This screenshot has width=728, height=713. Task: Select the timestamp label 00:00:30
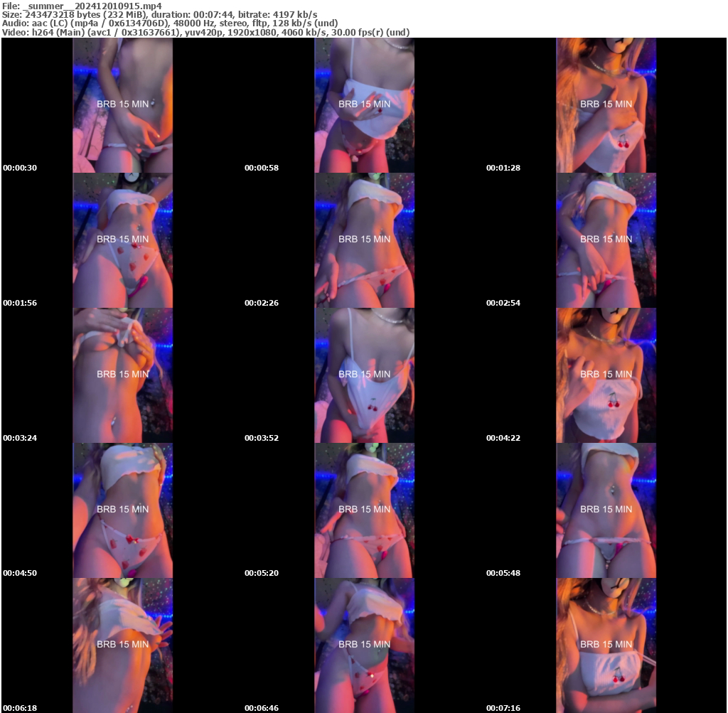coord(18,168)
